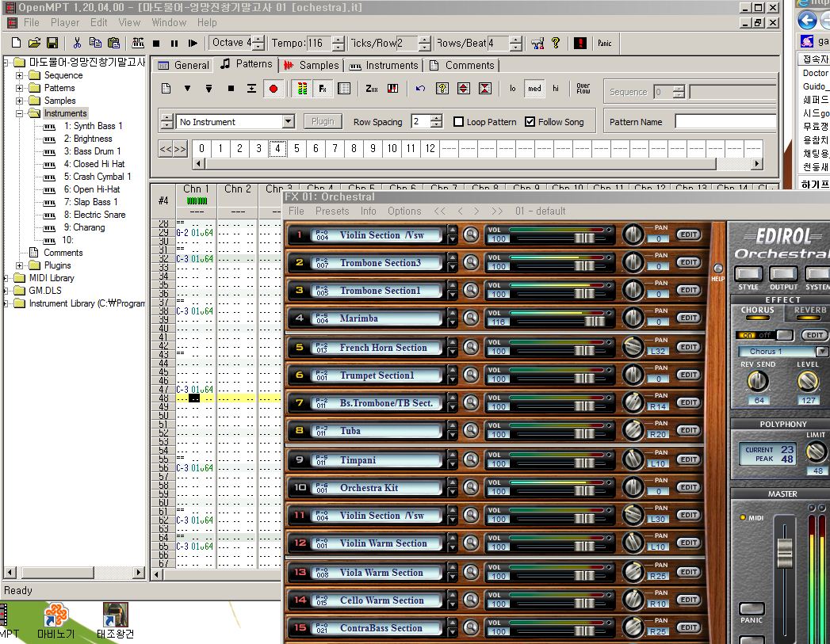830x644 pixels.
Task: Uncheck the Follow Song checkbox
Action: pos(530,122)
